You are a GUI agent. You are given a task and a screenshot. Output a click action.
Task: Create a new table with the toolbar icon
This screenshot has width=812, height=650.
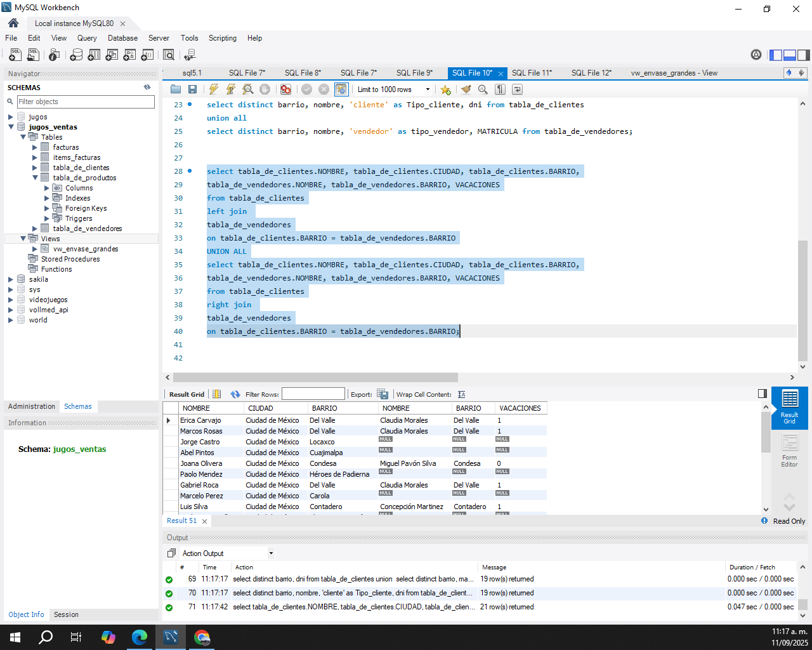(94, 55)
